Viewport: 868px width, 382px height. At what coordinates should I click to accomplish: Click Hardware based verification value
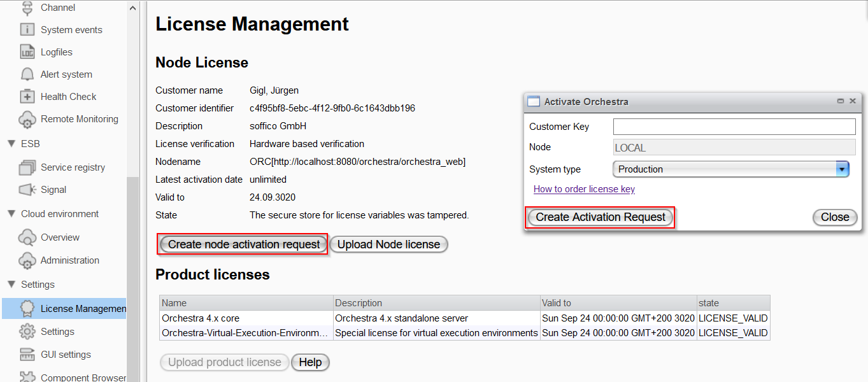[307, 144]
